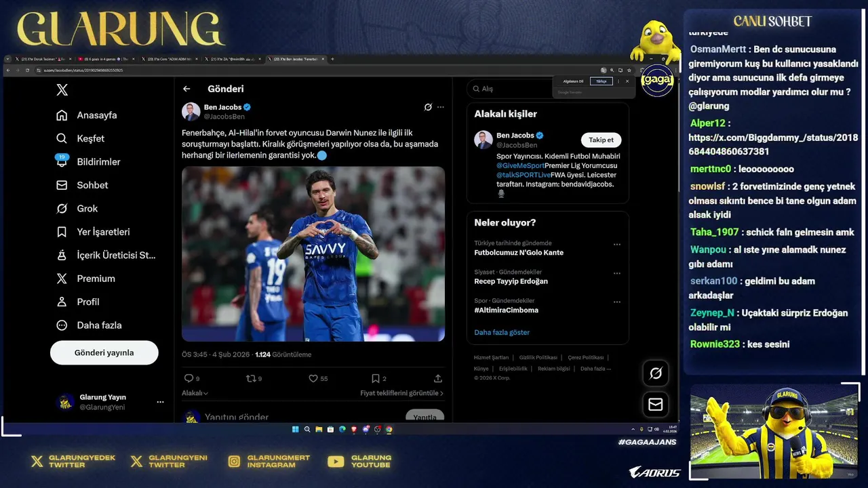Select Algılanan Dil in translate popup
Screen dimensions: 868x488
click(573, 81)
